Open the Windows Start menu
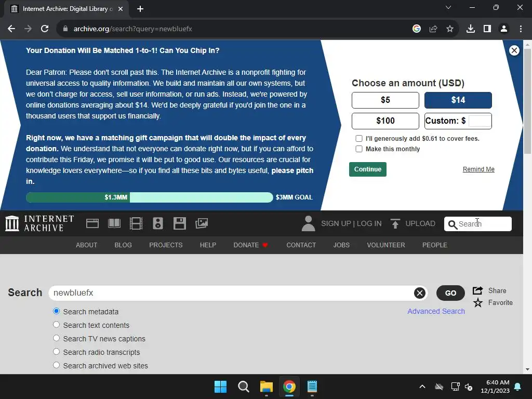The height and width of the screenshot is (399, 532). [x=220, y=387]
